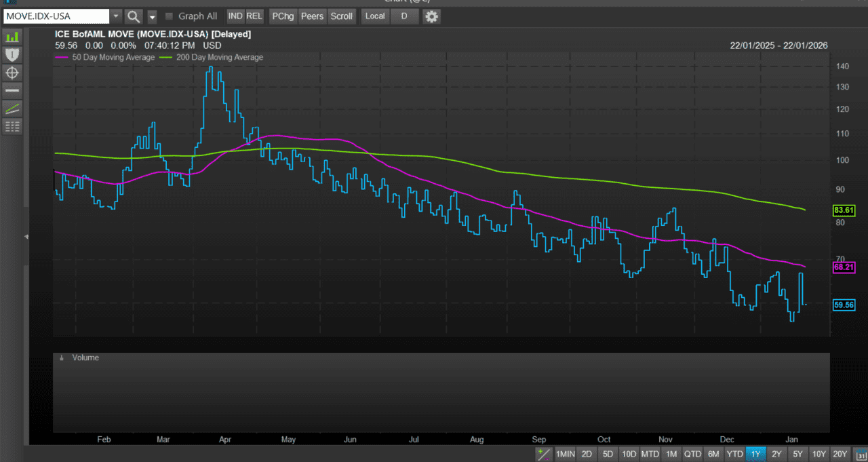Switch to the 5Y time range
This screenshot has width=868, height=462.
click(x=797, y=453)
